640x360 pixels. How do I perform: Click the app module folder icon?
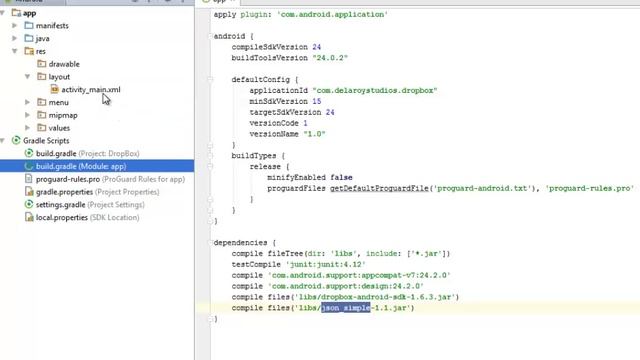16,13
